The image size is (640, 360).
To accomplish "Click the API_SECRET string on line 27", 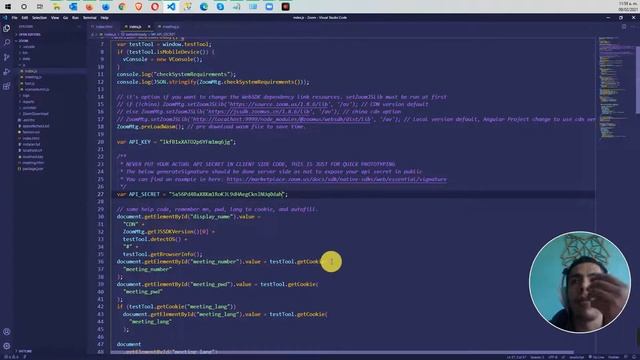I will click(228, 194).
